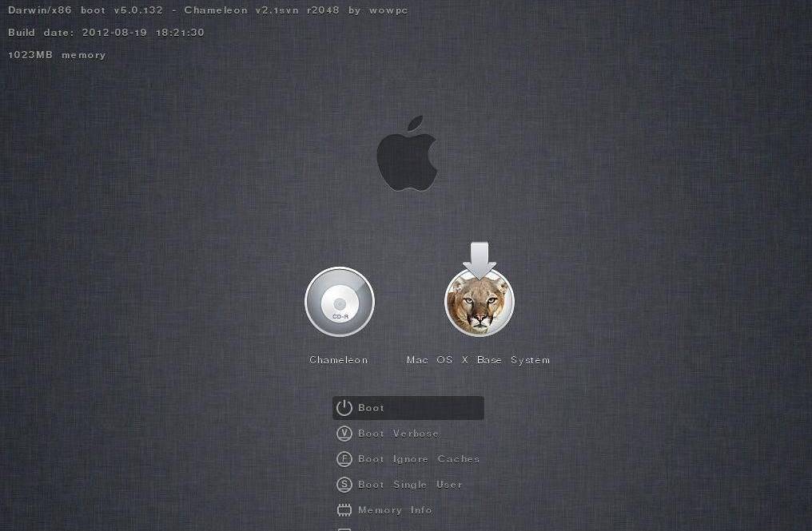Click the Build date line

pyautogui.click(x=106, y=33)
